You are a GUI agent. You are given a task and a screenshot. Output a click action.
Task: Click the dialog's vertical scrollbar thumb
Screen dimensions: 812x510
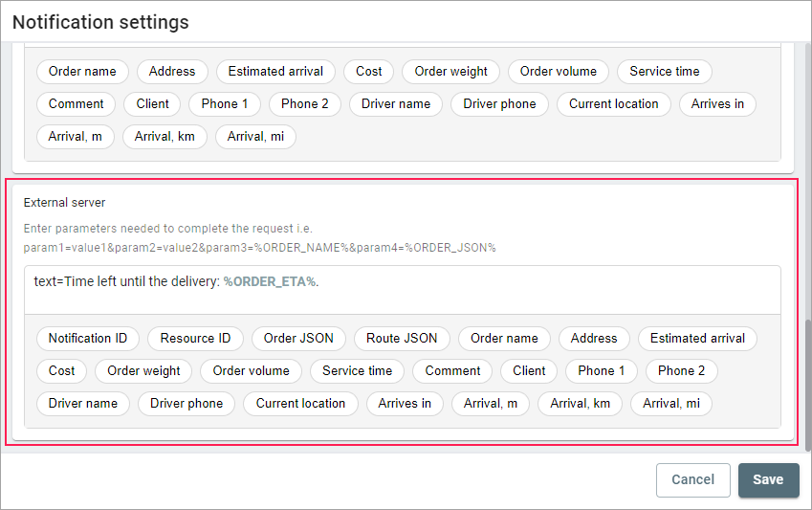[x=807, y=383]
